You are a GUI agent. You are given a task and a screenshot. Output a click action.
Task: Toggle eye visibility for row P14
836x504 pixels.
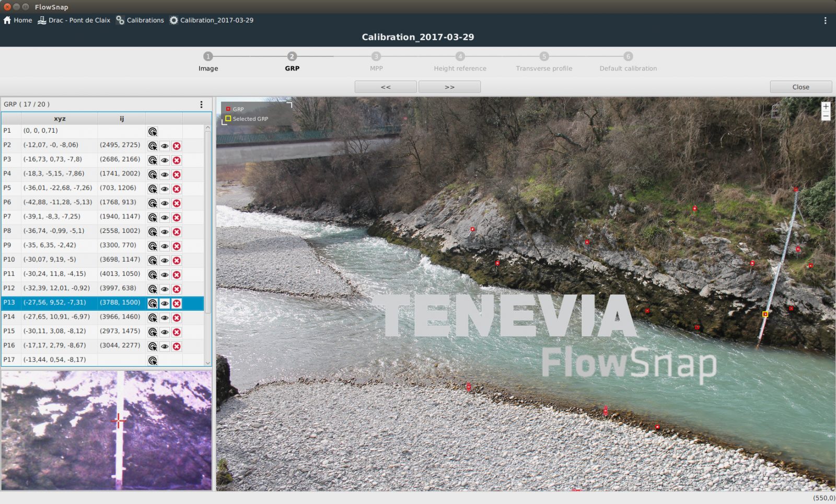(165, 318)
